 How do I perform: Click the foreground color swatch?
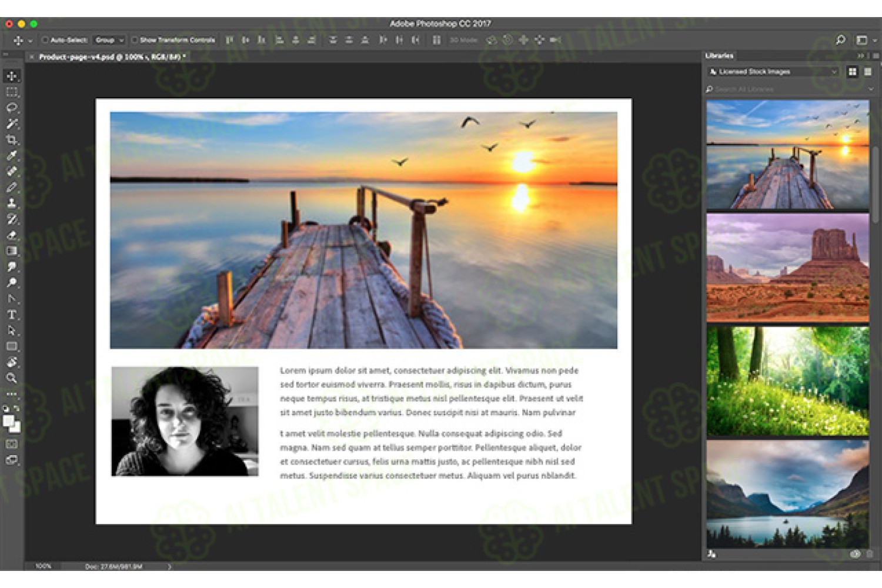[8, 420]
